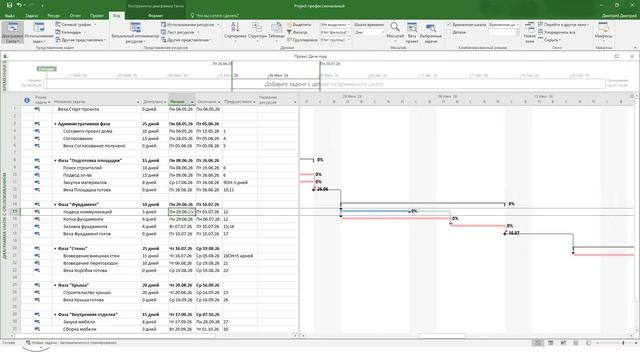Select Лист ресурсов view
Image resolution: width=640 pixels, height=360 pixels.
pyautogui.click(x=180, y=32)
